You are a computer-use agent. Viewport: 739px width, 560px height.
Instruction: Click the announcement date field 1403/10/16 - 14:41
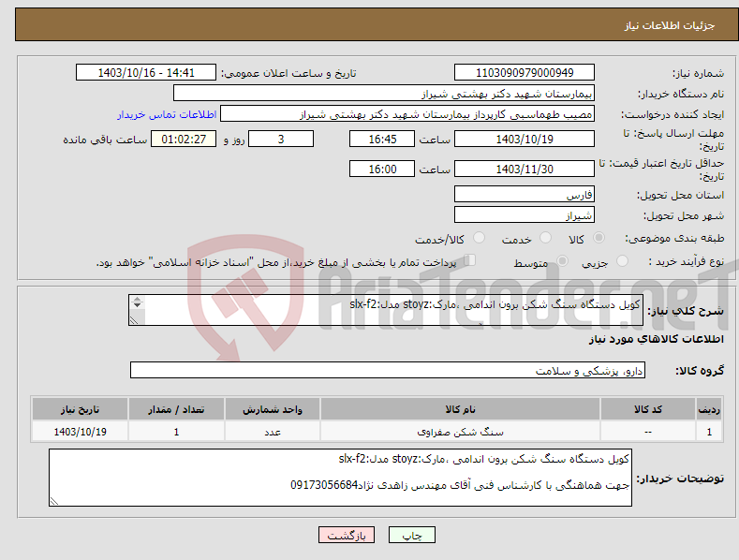[146, 73]
